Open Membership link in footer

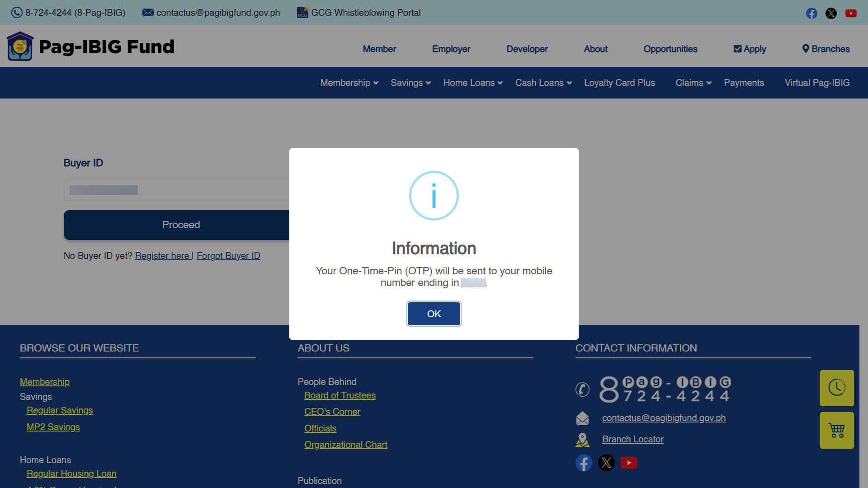tap(45, 382)
